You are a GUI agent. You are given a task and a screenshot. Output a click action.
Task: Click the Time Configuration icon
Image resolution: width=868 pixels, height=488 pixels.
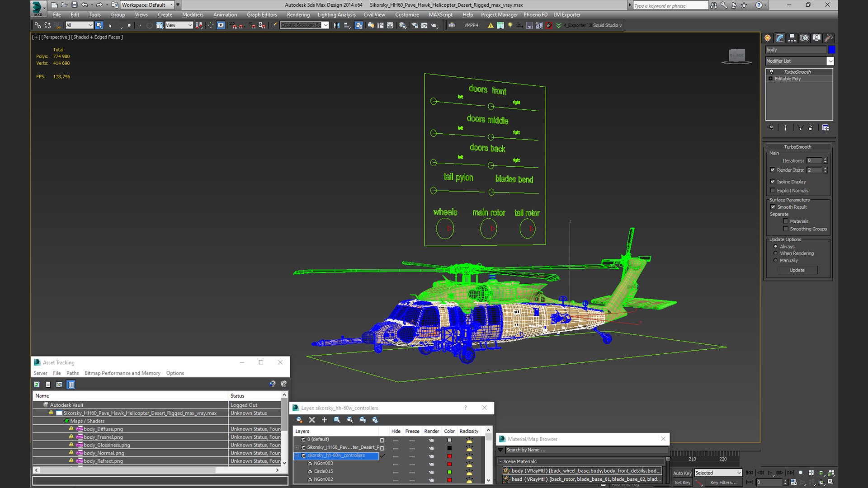click(x=794, y=482)
